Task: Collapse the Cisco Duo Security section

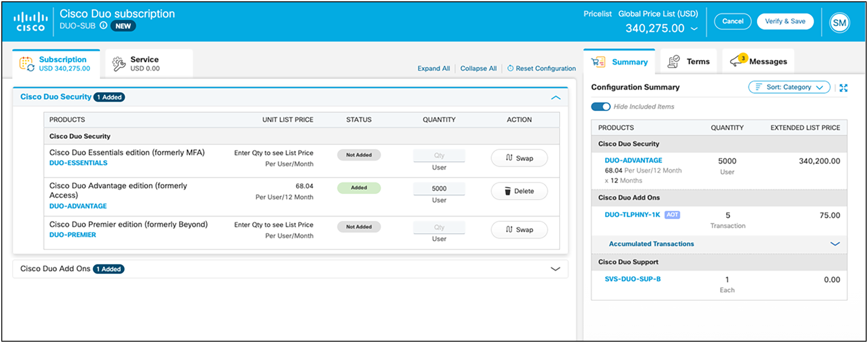Action: point(555,97)
